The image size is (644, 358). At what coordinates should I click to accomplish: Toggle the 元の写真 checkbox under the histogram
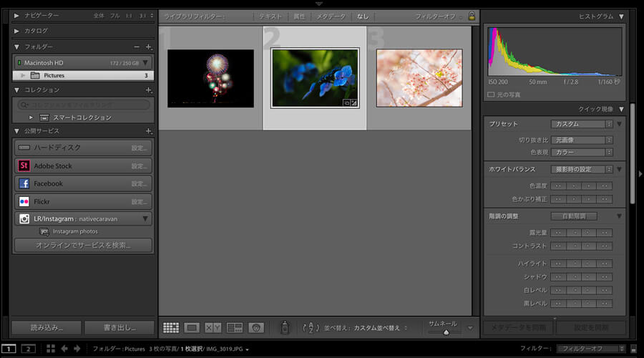(x=491, y=95)
